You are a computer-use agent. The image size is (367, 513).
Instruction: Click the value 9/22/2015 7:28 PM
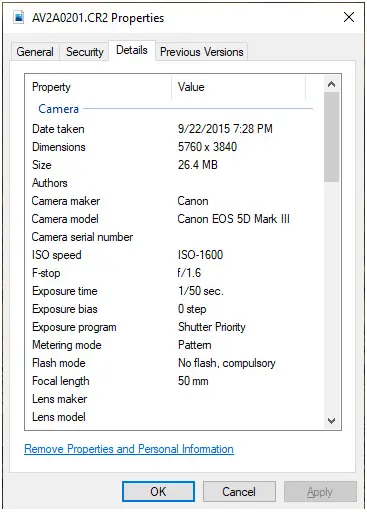pyautogui.click(x=225, y=129)
